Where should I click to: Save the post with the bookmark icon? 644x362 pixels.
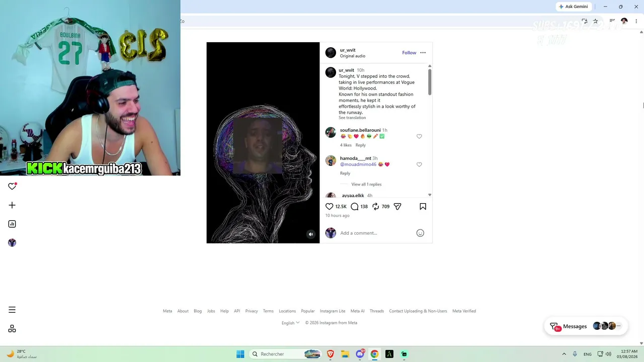coord(423,207)
